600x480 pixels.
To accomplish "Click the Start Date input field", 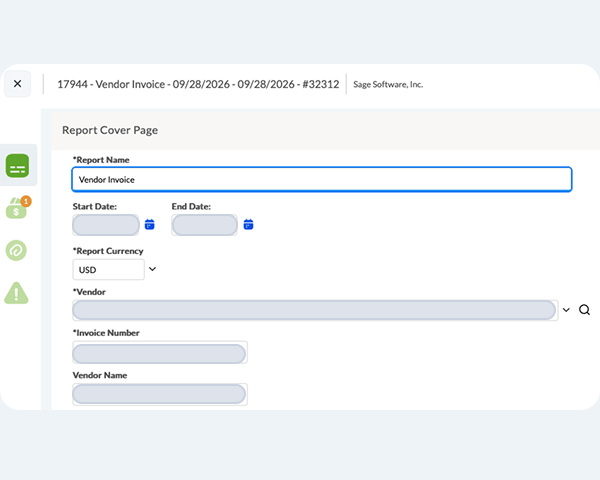I will 106,225.
